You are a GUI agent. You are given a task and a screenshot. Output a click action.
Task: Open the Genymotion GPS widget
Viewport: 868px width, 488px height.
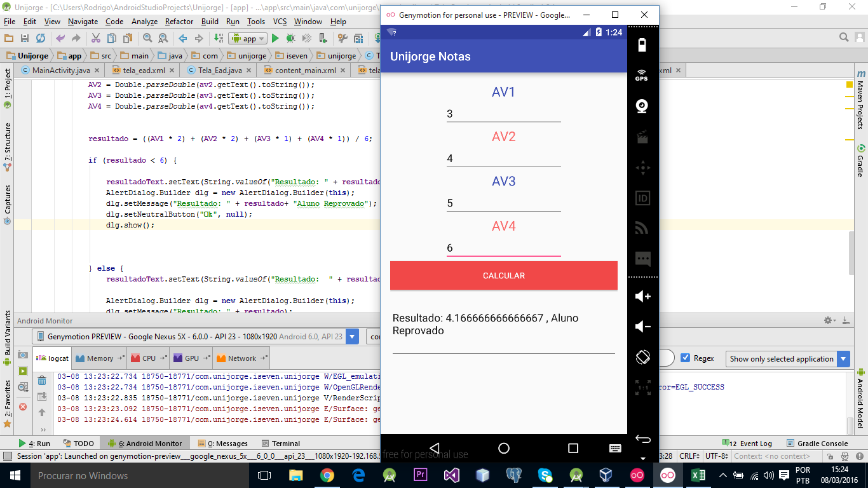tap(642, 75)
